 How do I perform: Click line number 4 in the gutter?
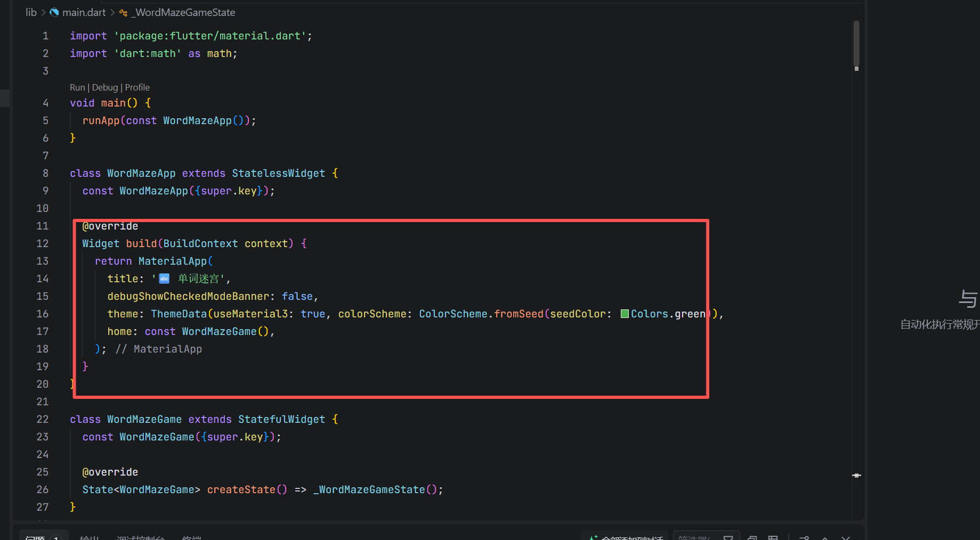[x=45, y=103]
